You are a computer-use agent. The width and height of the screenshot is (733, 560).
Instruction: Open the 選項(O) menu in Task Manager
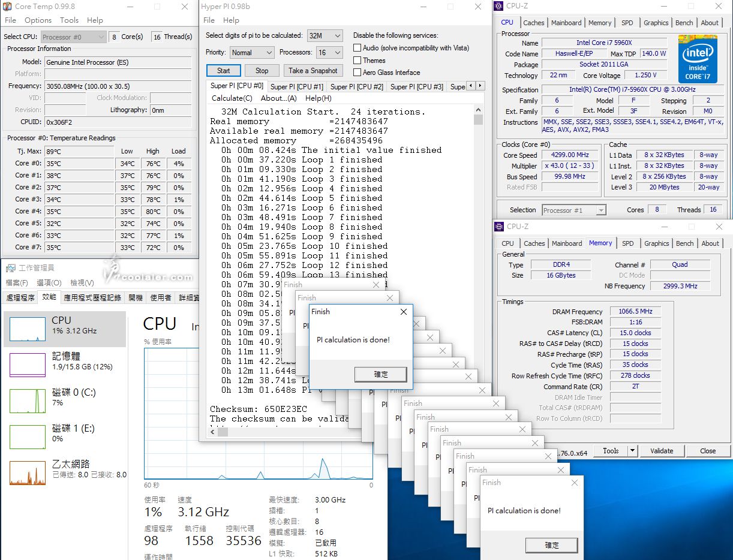click(x=49, y=283)
